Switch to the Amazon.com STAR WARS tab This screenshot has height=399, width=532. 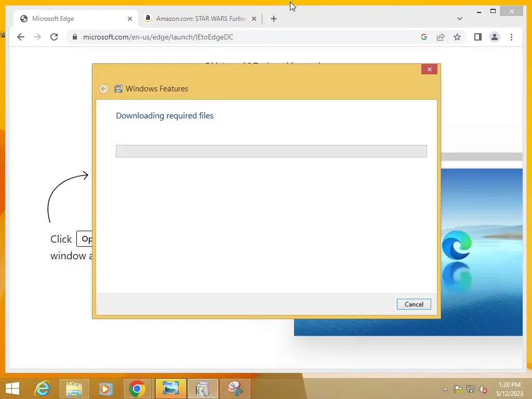200,19
